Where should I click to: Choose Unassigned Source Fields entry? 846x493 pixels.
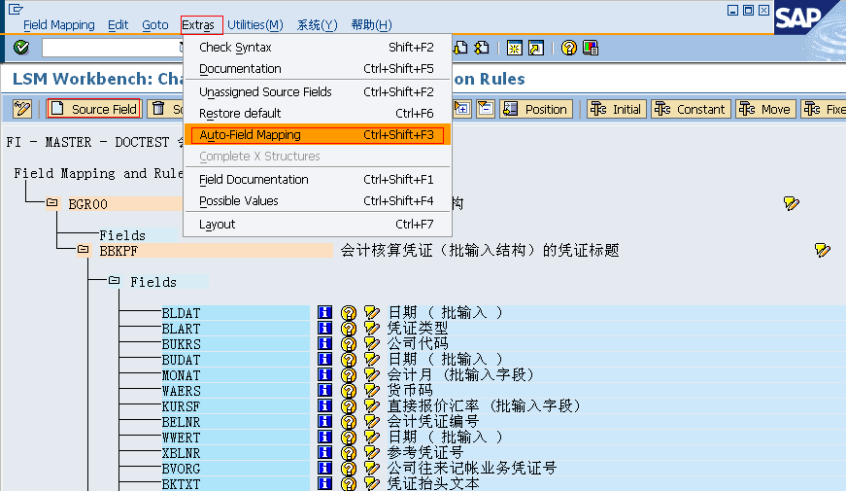click(317, 92)
